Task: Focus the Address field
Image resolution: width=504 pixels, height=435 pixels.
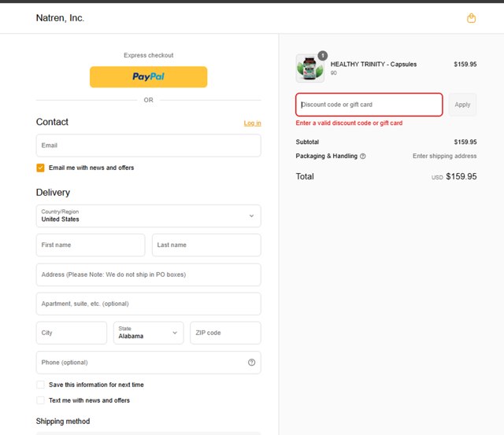Action: point(149,275)
